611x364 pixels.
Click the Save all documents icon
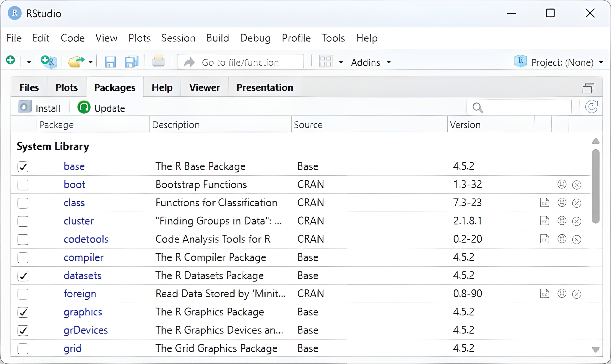click(x=132, y=62)
